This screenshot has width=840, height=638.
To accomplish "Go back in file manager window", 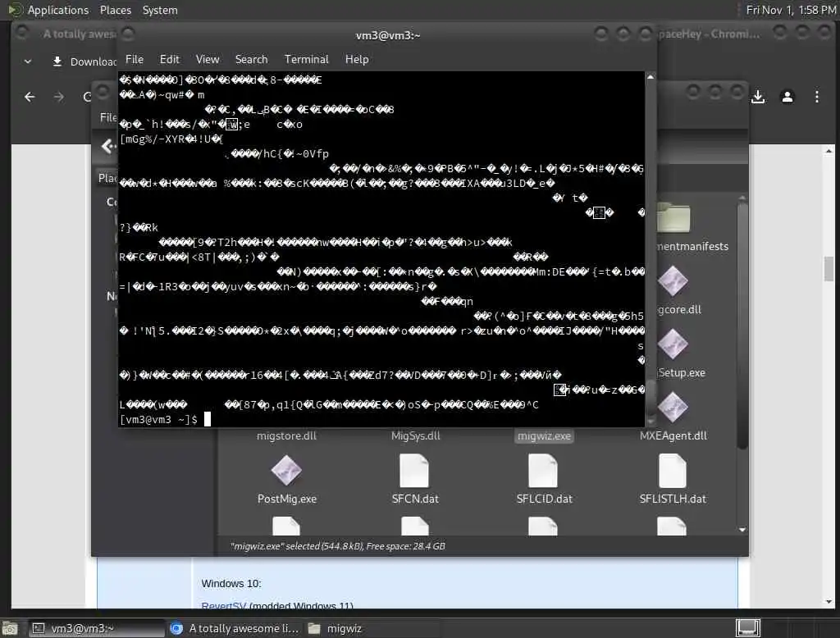I will click(109, 146).
